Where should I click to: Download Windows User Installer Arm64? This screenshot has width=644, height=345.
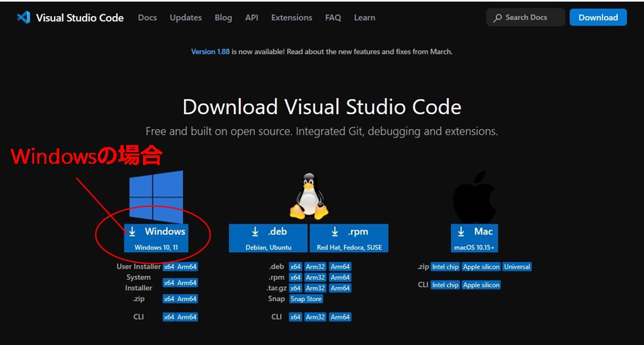click(x=187, y=267)
